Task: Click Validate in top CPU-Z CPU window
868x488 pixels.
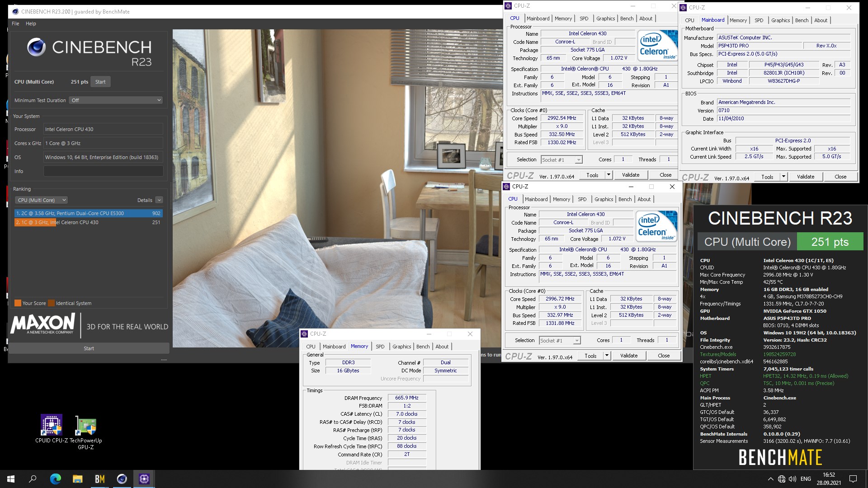Action: pyautogui.click(x=631, y=175)
